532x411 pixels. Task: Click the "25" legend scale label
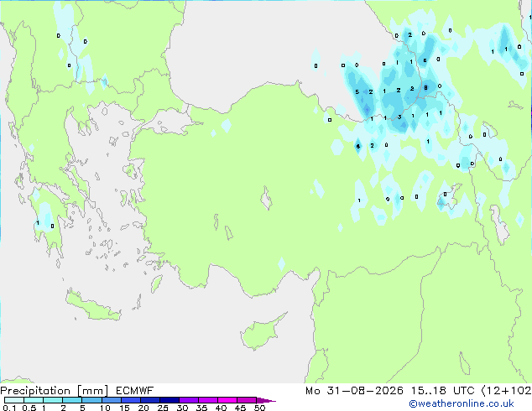163,408
